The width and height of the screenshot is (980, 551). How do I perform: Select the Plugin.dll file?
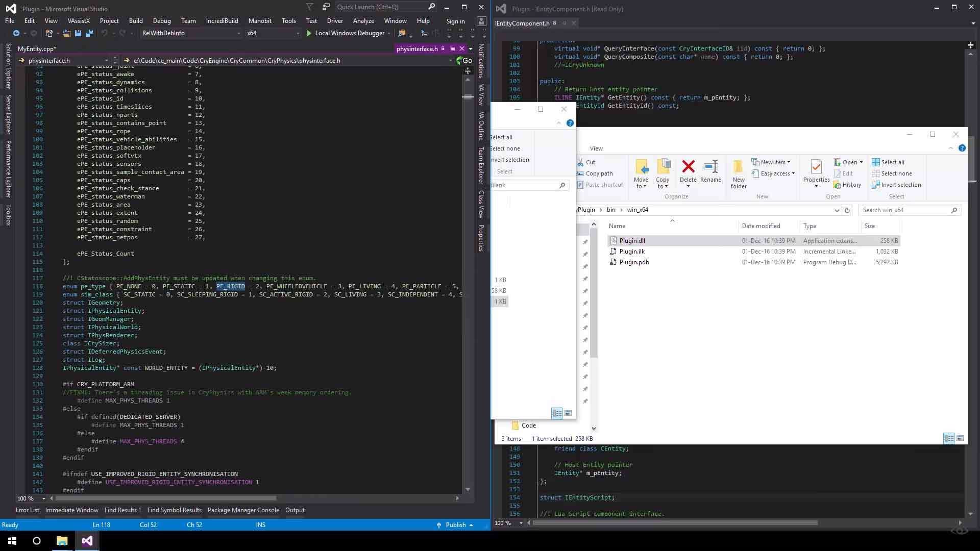click(x=753, y=241)
